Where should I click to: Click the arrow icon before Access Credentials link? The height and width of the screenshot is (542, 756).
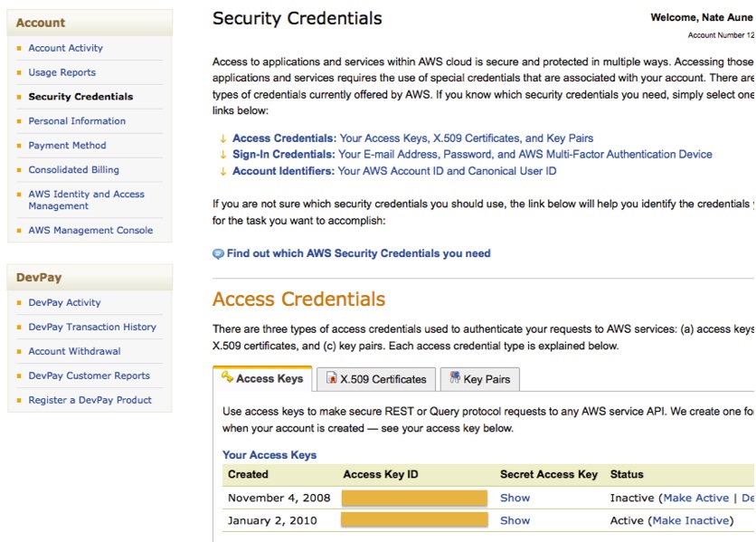(222, 138)
